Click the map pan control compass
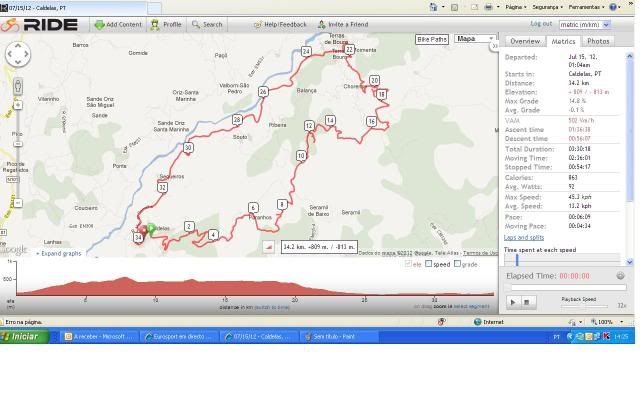This screenshot has height=400, width=640. 17,53
